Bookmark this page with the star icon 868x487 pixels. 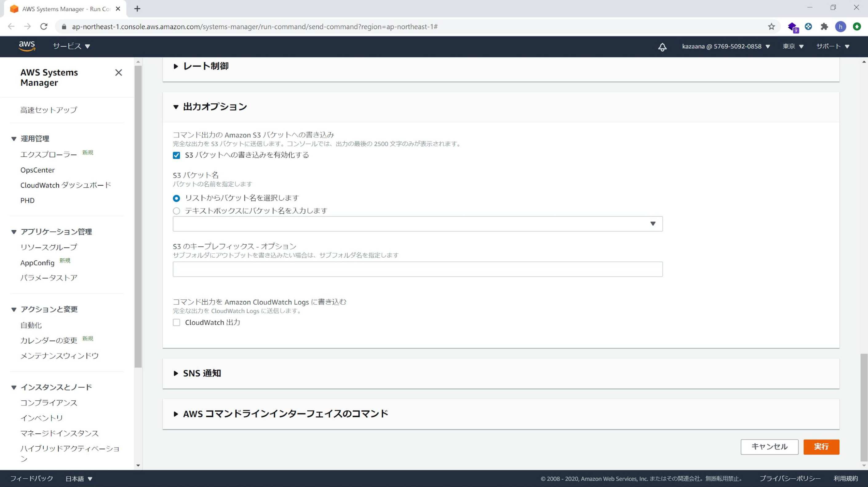pyautogui.click(x=771, y=27)
